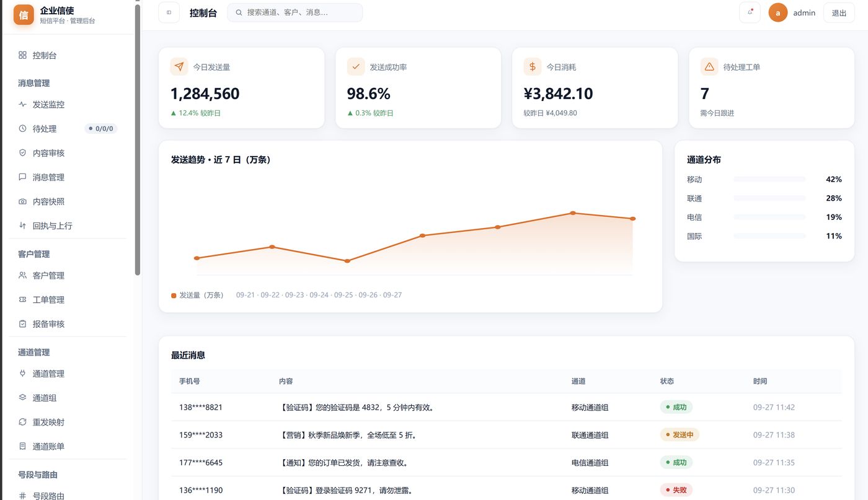Click the 发送量（万条） chart legend

tap(197, 295)
